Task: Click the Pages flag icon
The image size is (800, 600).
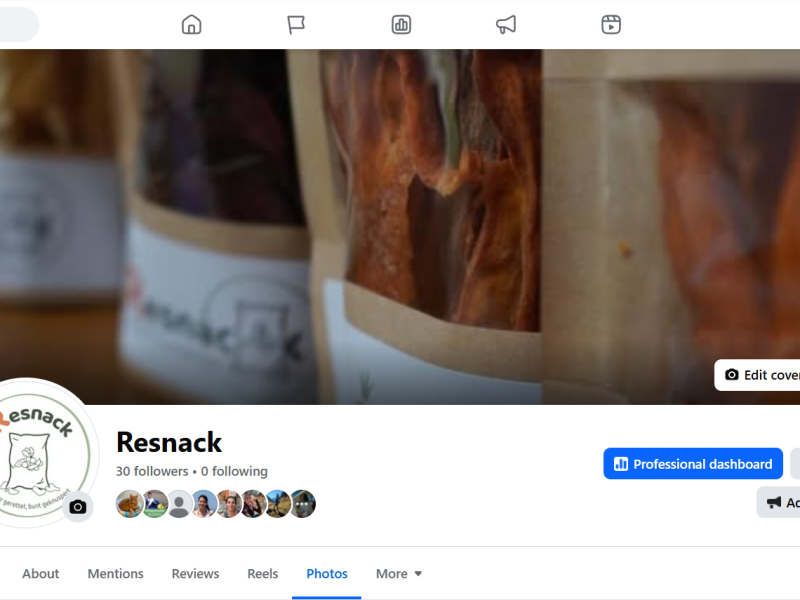Action: coord(296,25)
